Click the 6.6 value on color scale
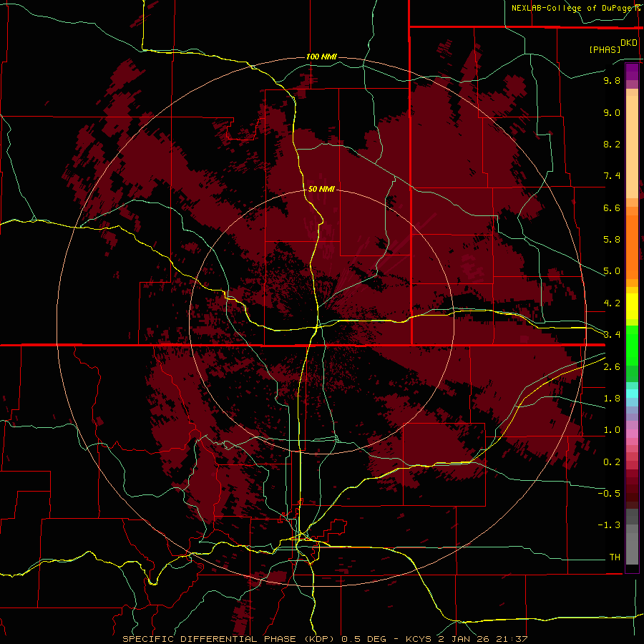This screenshot has height=644, width=644. tap(612, 208)
